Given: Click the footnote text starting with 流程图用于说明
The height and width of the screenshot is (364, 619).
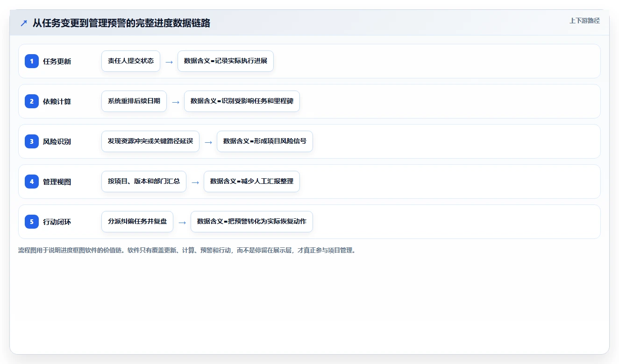Looking at the screenshot, I should pos(187,251).
